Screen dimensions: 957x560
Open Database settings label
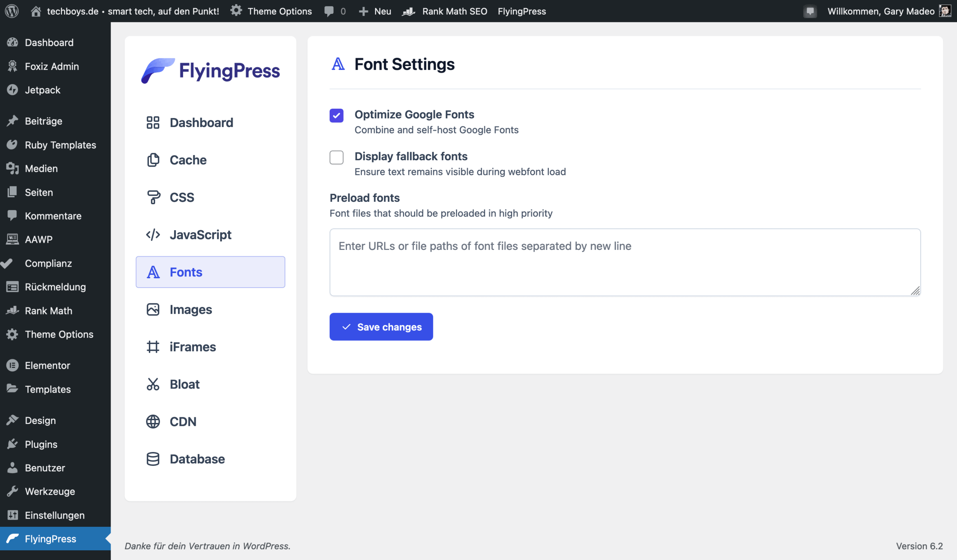click(x=197, y=459)
